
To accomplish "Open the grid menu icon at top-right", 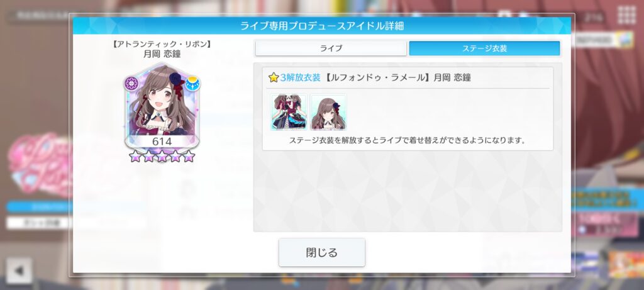I will point(627,16).
